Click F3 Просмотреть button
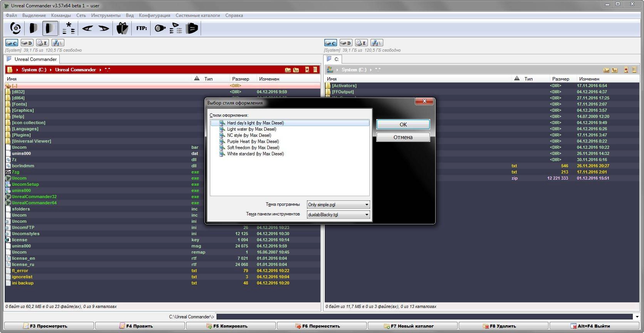 coord(49,326)
